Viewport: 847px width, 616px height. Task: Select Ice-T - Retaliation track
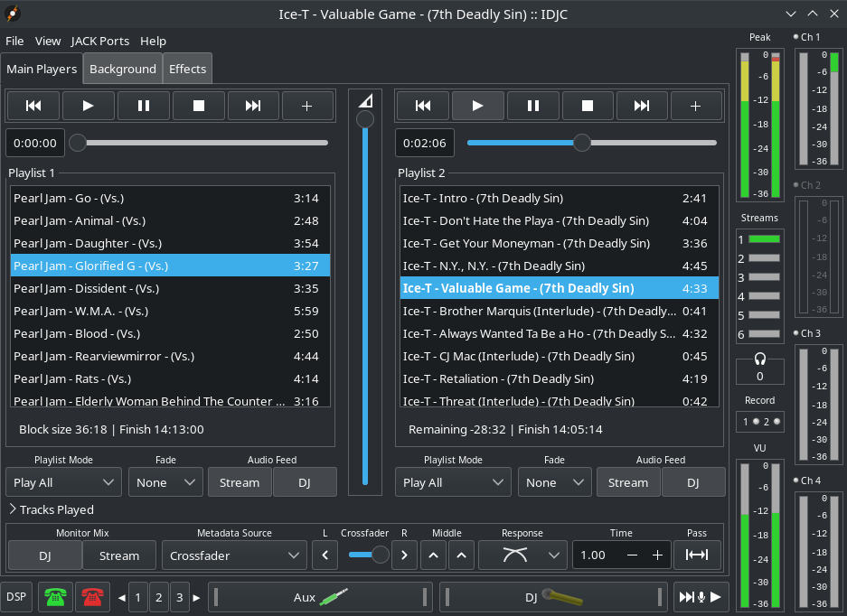coord(559,379)
